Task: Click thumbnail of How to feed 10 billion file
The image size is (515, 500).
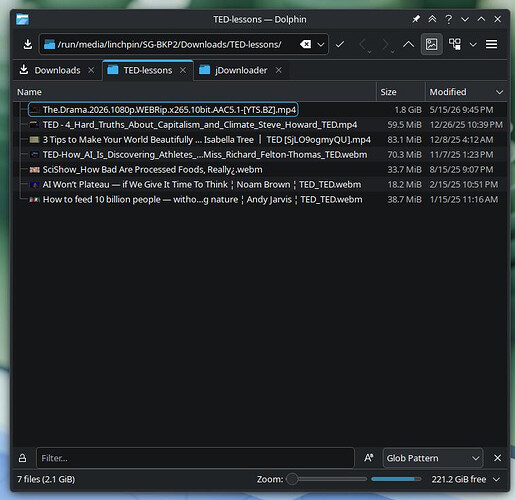Action: 35,200
